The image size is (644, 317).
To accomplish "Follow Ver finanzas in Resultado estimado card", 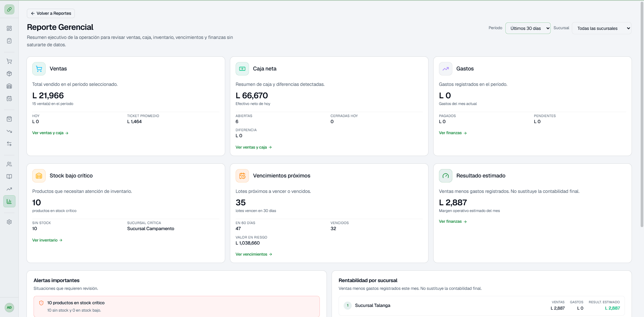I will (453, 222).
